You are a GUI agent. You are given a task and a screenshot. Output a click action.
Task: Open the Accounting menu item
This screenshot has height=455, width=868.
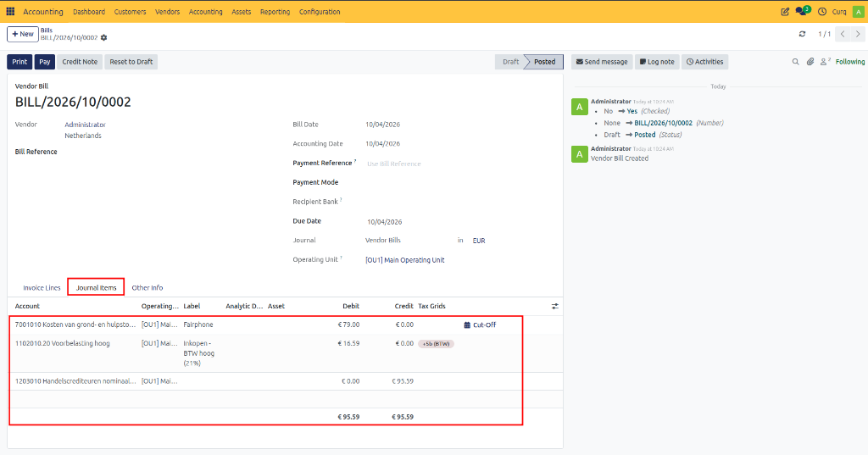205,12
